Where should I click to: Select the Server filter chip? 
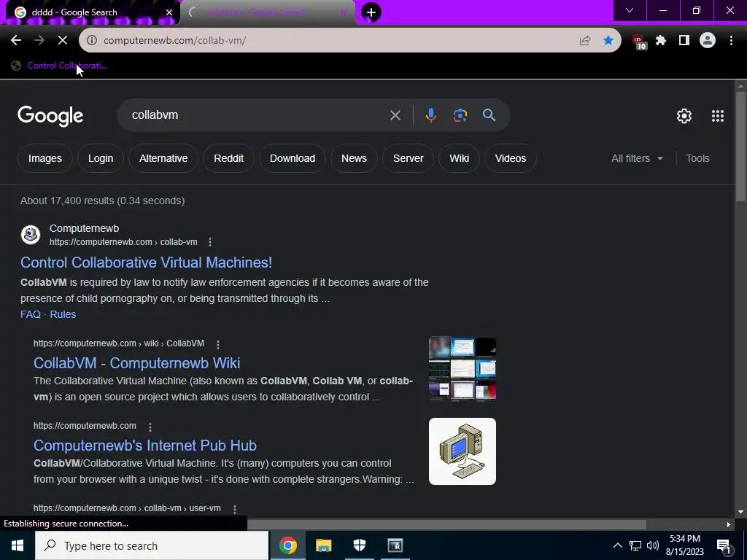[x=409, y=158]
